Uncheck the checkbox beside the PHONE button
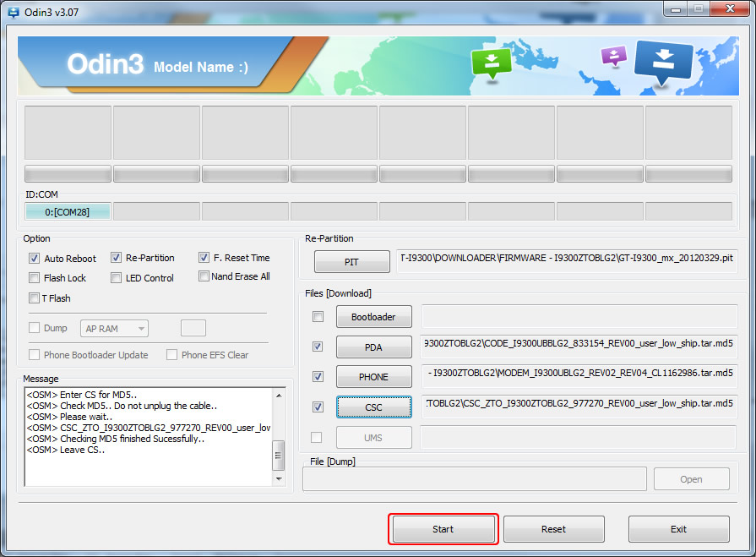The height and width of the screenshot is (557, 756). click(x=318, y=376)
